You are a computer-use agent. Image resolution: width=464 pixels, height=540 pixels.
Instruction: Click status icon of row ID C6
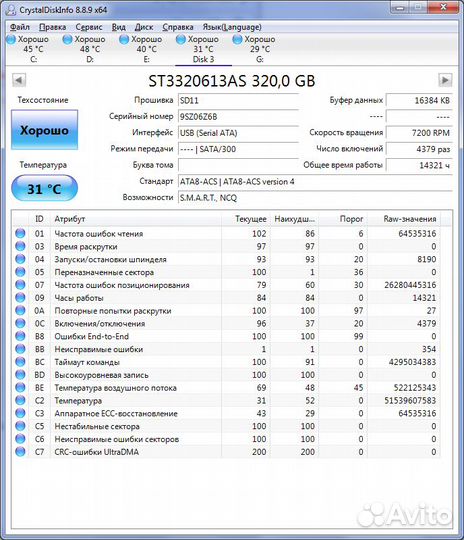pos(20,439)
